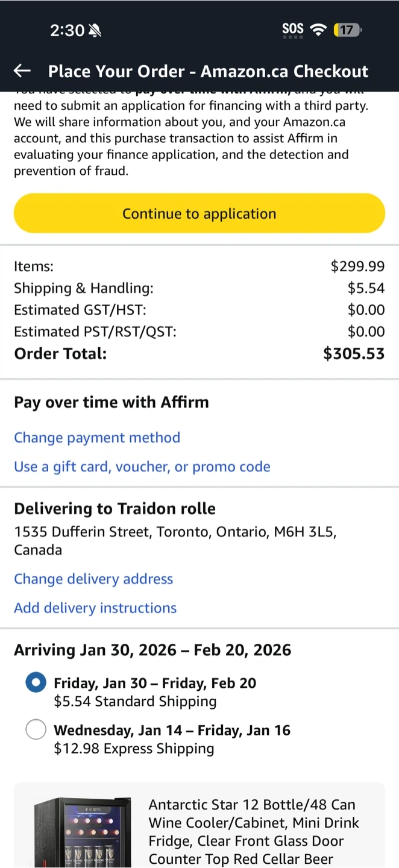Tap the Place Your Order page title

point(208,71)
